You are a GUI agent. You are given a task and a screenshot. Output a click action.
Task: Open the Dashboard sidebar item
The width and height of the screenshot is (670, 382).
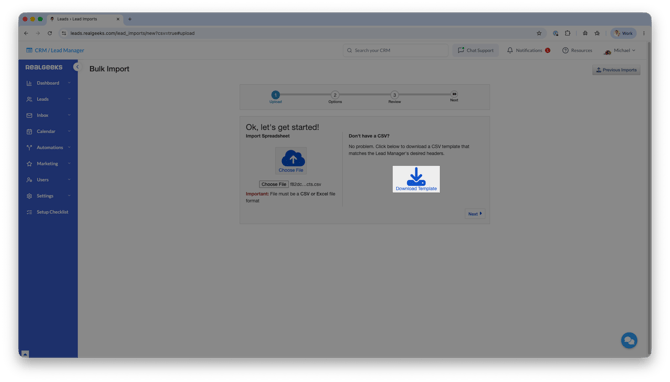click(48, 83)
